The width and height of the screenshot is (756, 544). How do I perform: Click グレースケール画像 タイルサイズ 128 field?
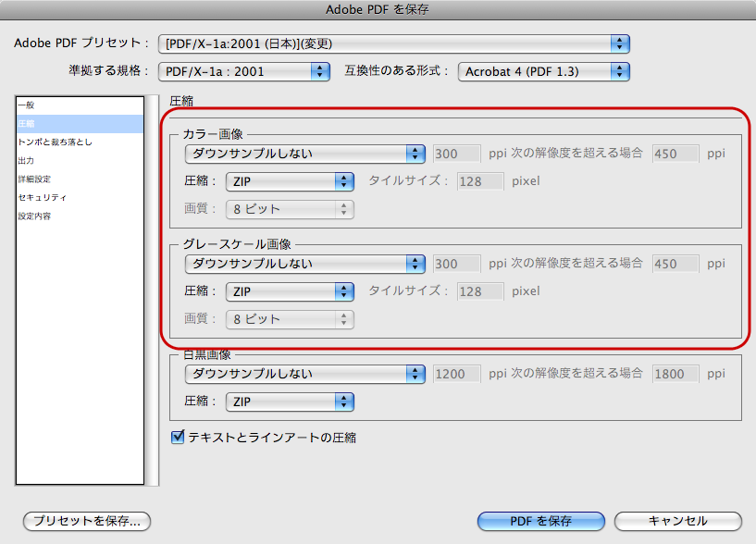[x=480, y=291]
